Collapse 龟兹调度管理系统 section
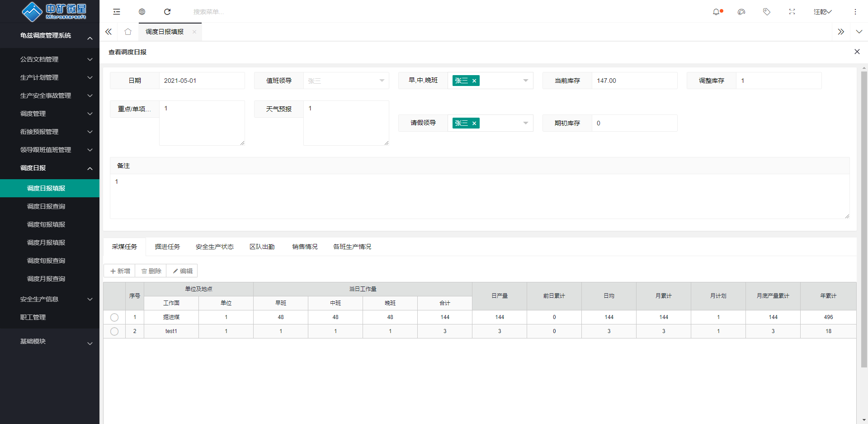 point(50,36)
